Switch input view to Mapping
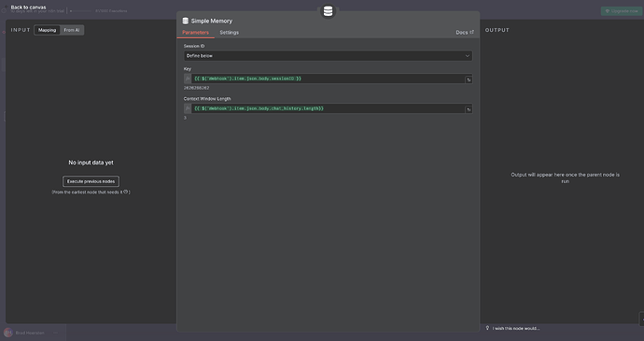 [x=48, y=30]
